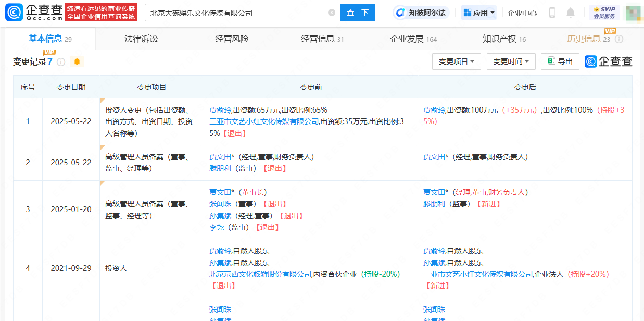The height and width of the screenshot is (321, 644).
Task: Click the info icon next to 历史信息
Action: 619,39
